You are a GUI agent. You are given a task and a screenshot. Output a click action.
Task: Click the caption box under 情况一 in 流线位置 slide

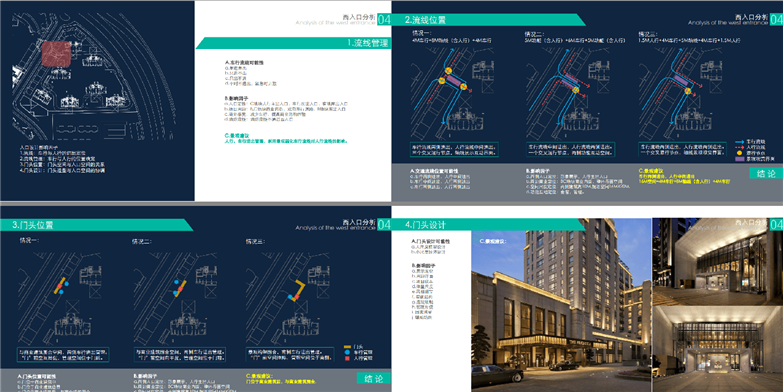coord(454,149)
